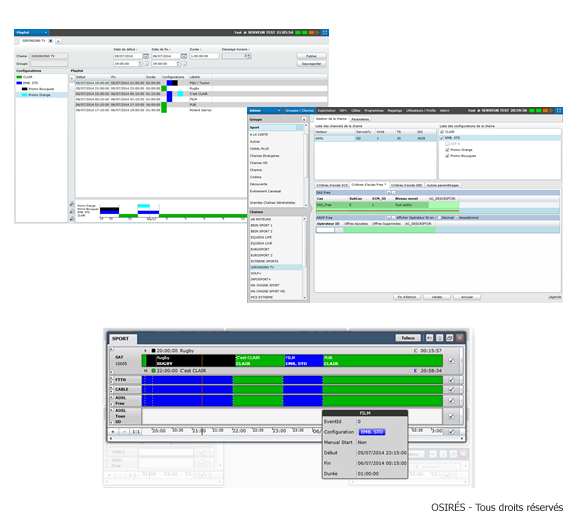Toggle checkbox on CABLE timeline row

(x=451, y=389)
